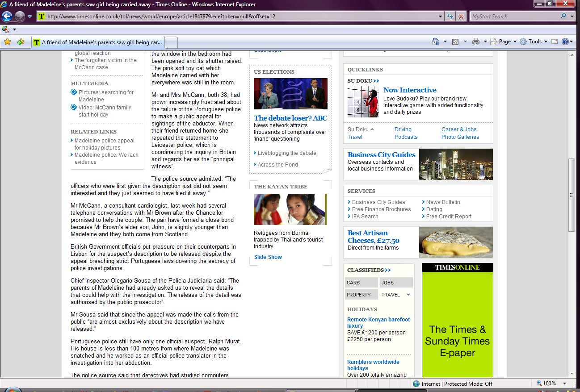This screenshot has width=580, height=392.
Task: Open the Tools menu dropdown
Action: point(534,42)
